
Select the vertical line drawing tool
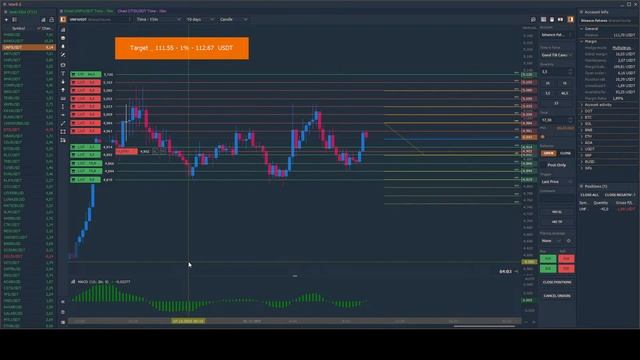point(63,107)
